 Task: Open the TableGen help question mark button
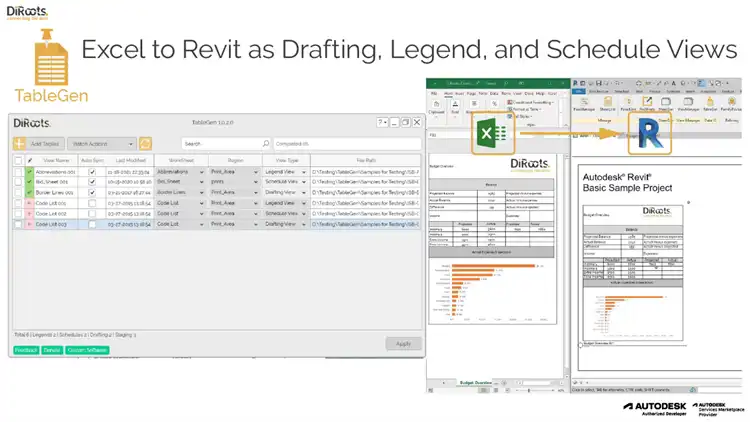click(x=382, y=122)
